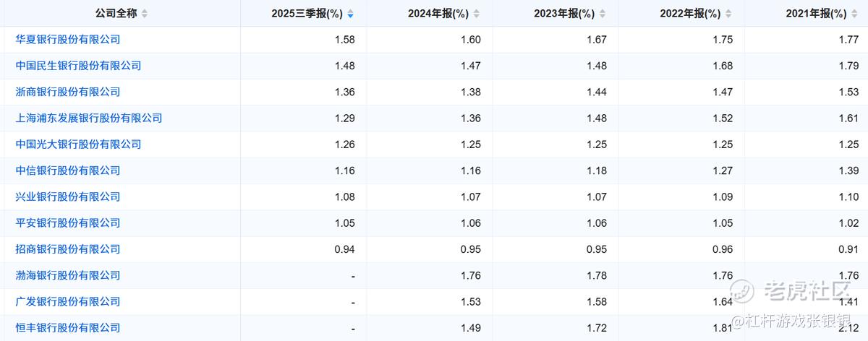Sort by 2023年报(%) column arrow icon
Image resolution: width=868 pixels, height=341 pixels.
pos(603,14)
